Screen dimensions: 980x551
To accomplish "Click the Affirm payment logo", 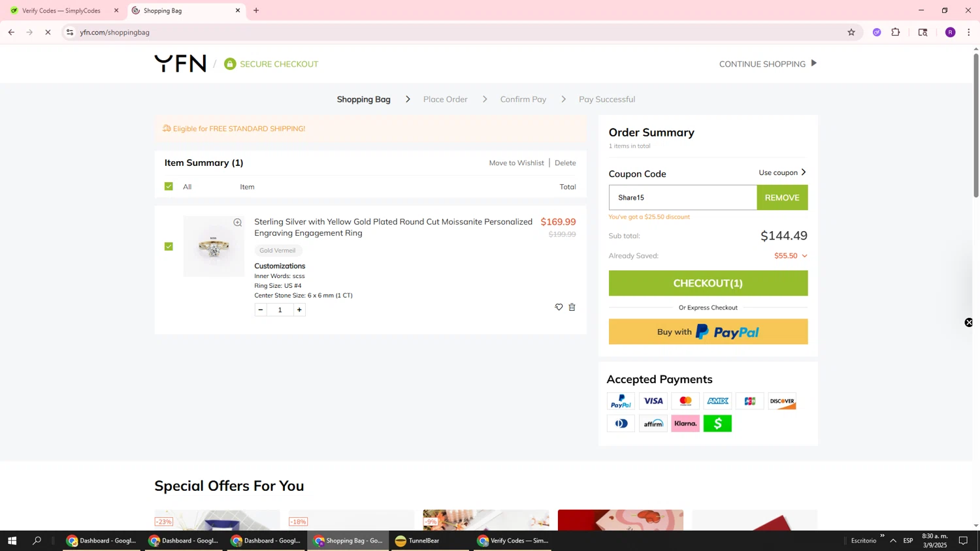I will (x=653, y=424).
